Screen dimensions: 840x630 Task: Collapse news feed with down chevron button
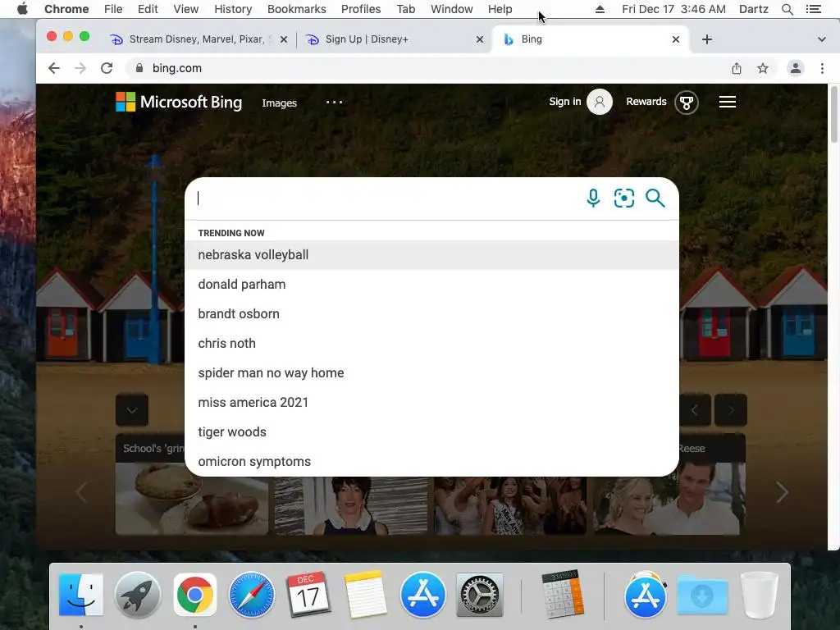point(132,410)
